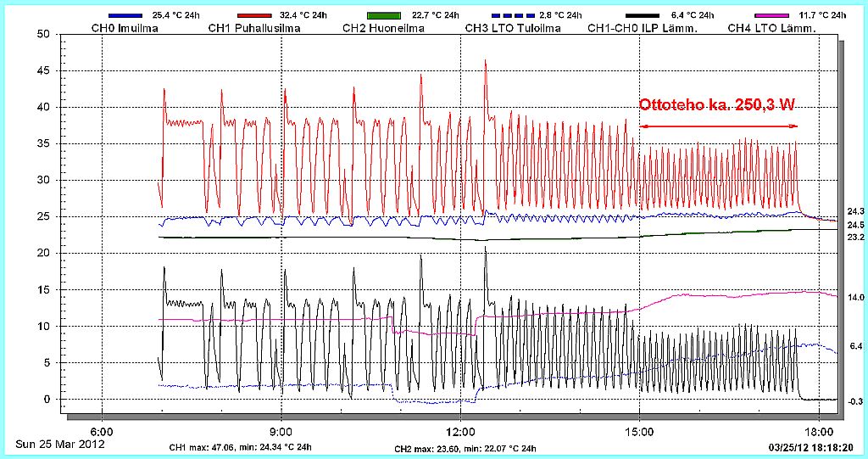Click the CH2 Huoneilma series label
Viewport: 868px width, 459px height.
click(381, 28)
